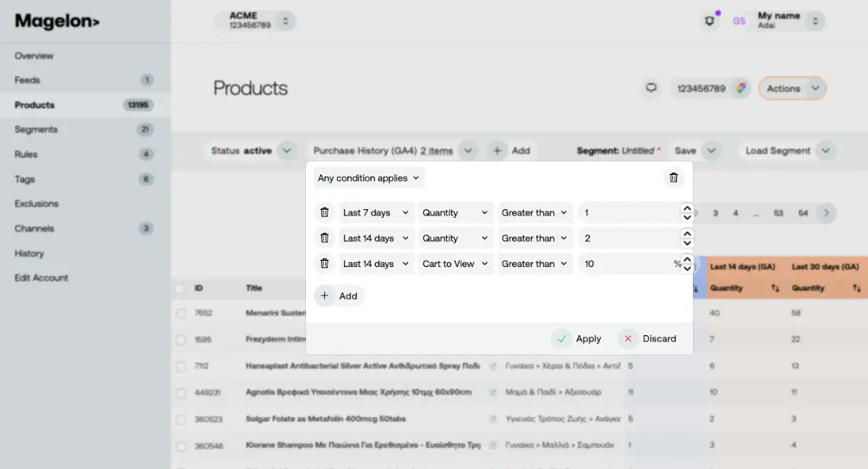The width and height of the screenshot is (868, 469).
Task: Click the ID column header
Action: [199, 288]
